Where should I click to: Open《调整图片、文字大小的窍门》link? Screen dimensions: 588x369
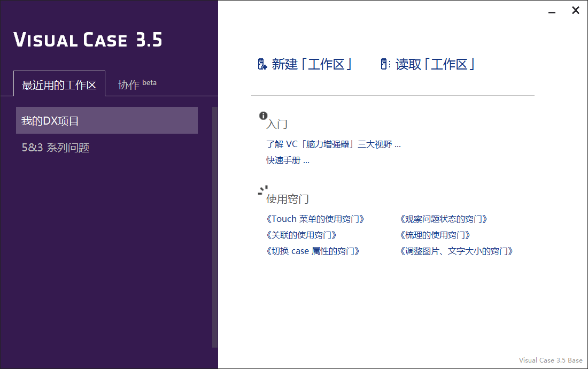tap(456, 251)
